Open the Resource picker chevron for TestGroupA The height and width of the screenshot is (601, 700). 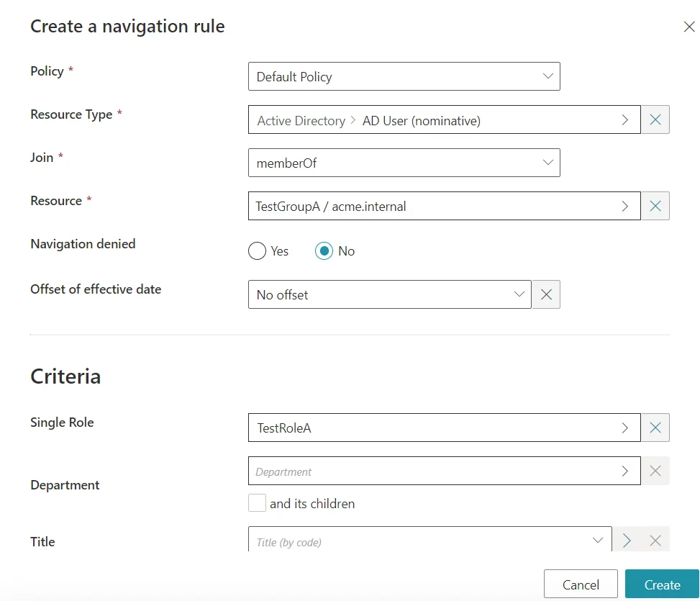pyautogui.click(x=625, y=207)
